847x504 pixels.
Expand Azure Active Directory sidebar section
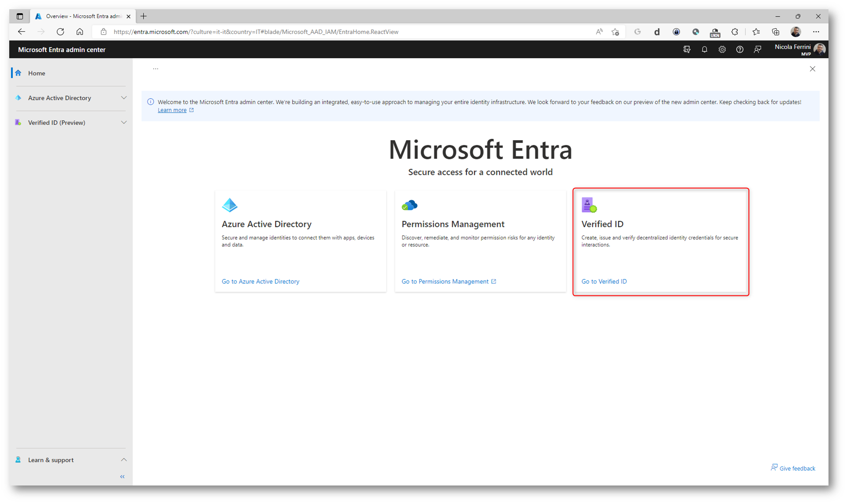click(x=124, y=98)
